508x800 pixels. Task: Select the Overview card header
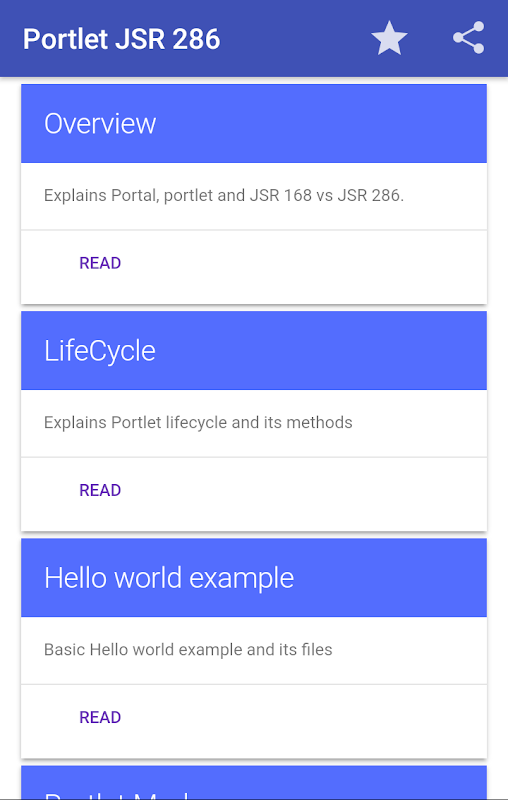pos(254,123)
